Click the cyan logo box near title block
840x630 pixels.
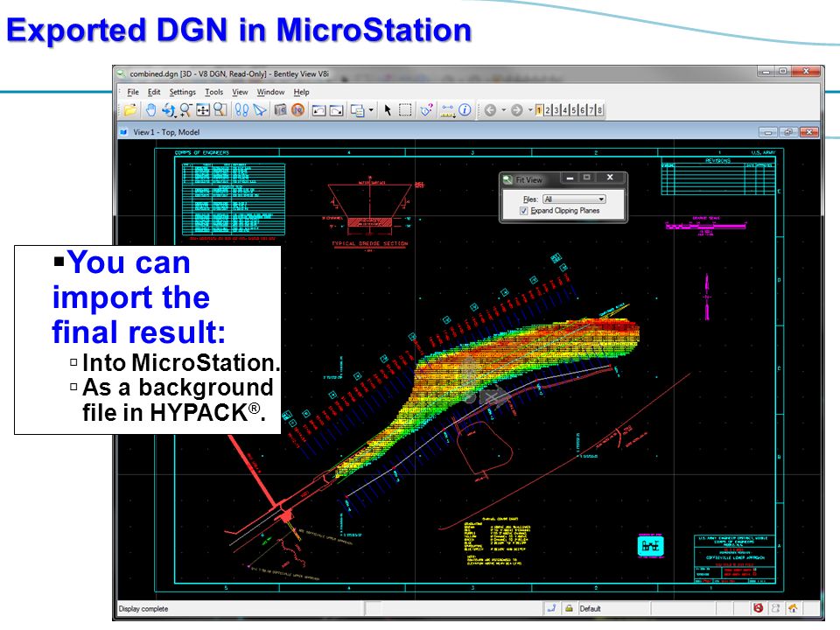click(651, 546)
